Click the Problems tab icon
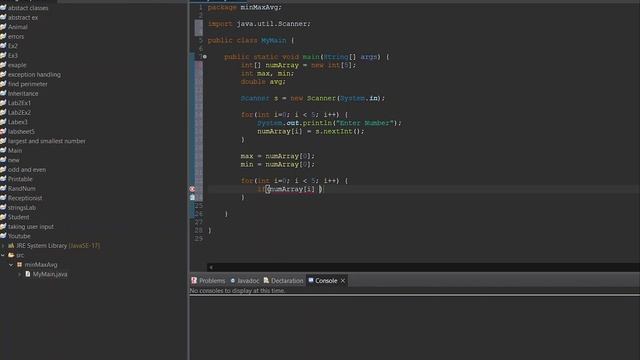640x360 pixels. pyautogui.click(x=194, y=280)
